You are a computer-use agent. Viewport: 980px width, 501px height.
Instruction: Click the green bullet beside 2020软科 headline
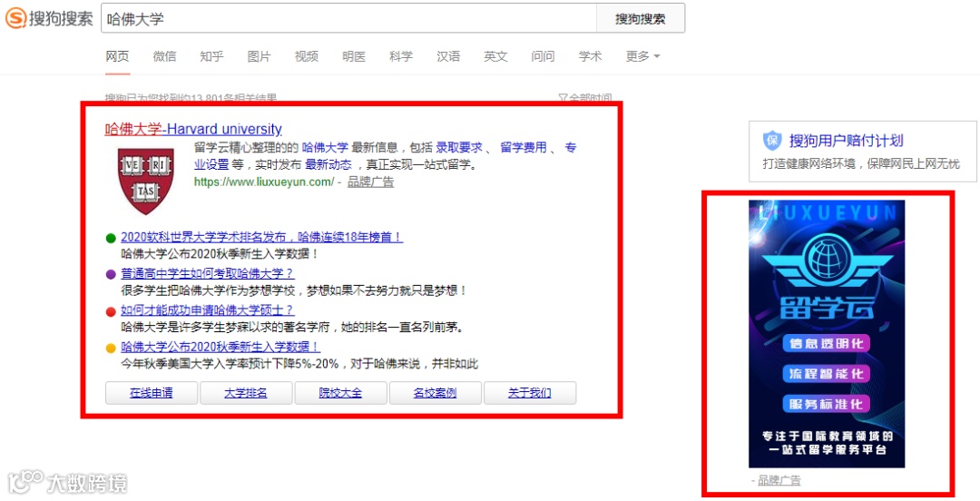112,238
